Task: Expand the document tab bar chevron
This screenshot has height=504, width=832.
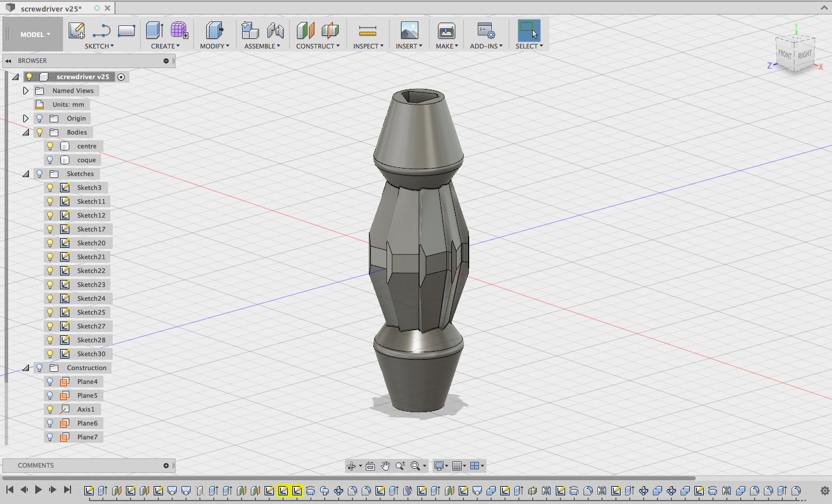Action: click(824, 8)
